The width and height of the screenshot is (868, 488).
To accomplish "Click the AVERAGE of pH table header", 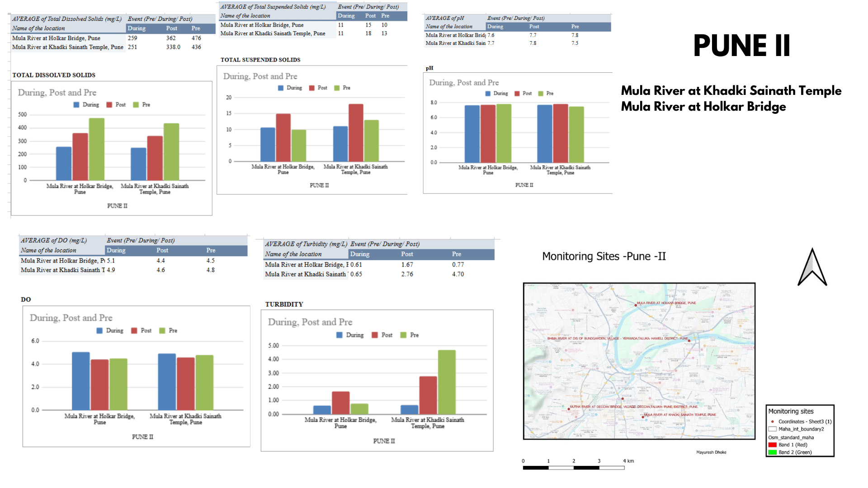I will [x=445, y=18].
